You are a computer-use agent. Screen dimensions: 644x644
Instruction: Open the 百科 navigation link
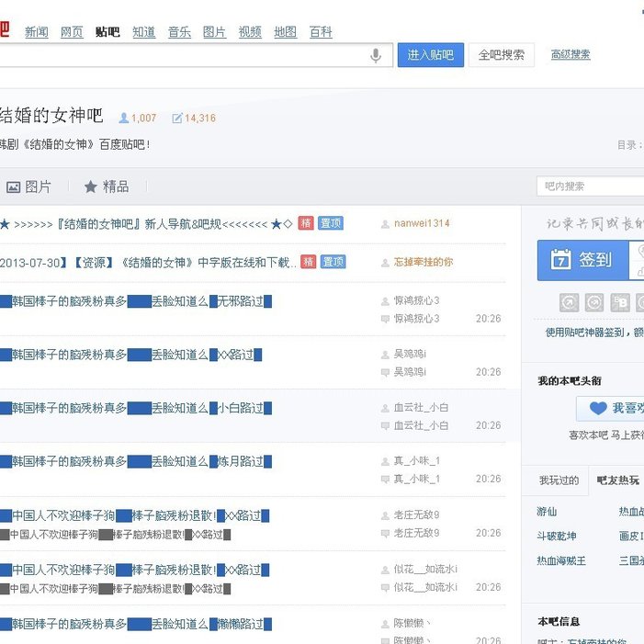pyautogui.click(x=321, y=31)
